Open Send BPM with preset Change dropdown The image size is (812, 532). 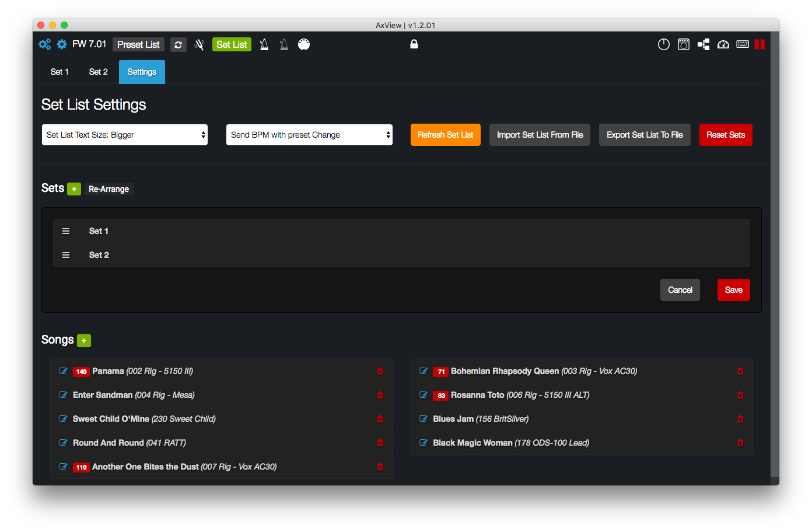tap(309, 135)
